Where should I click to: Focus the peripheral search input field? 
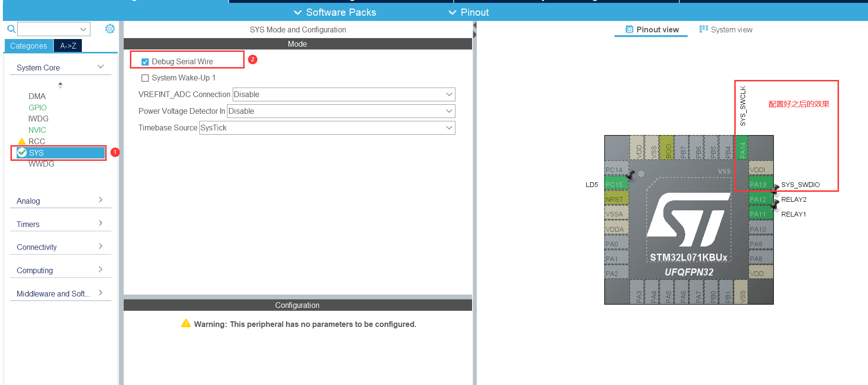pyautogui.click(x=49, y=30)
